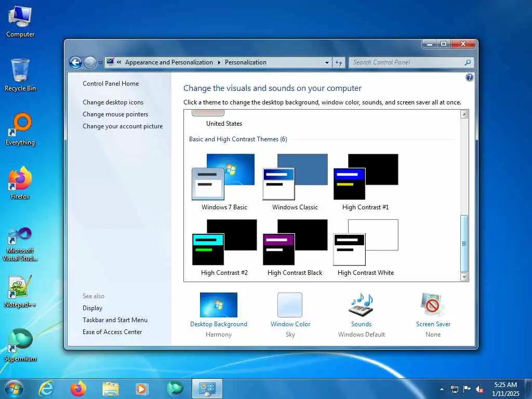Open Desktop Background settings icon
This screenshot has height=399, width=532.
(x=219, y=304)
